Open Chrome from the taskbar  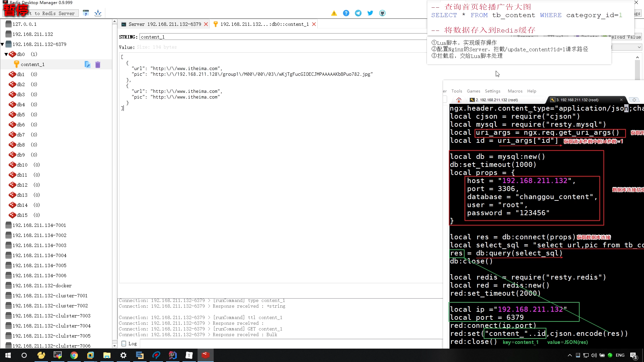(74, 355)
